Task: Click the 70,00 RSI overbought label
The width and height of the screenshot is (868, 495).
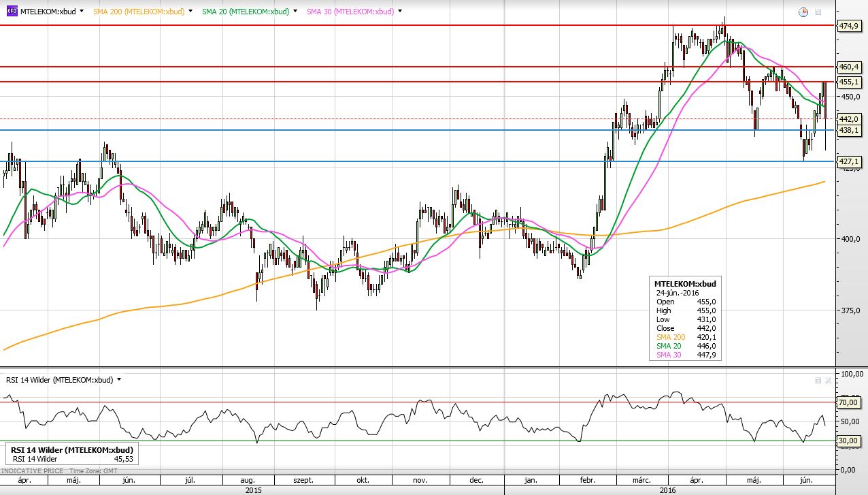Action: [849, 402]
